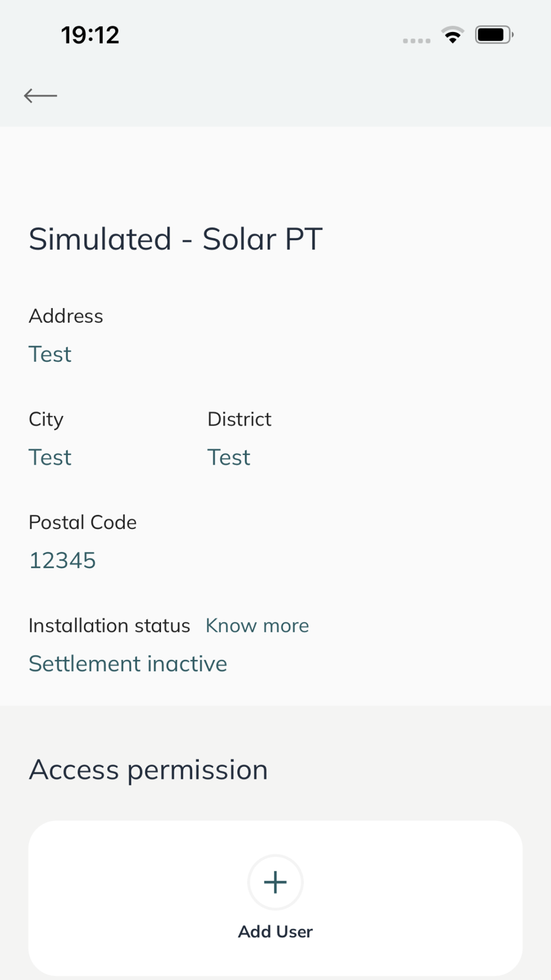The height and width of the screenshot is (980, 551).
Task: Tap the back arrow icon
Action: click(x=40, y=95)
